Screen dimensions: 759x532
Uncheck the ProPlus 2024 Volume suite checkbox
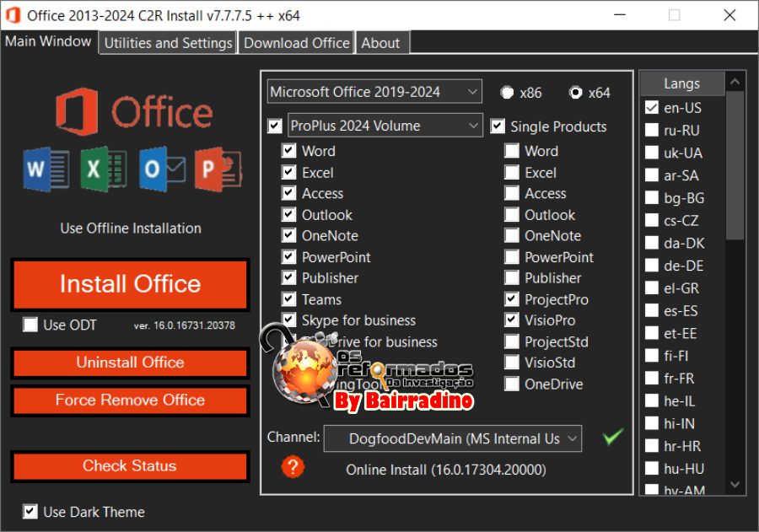[275, 126]
